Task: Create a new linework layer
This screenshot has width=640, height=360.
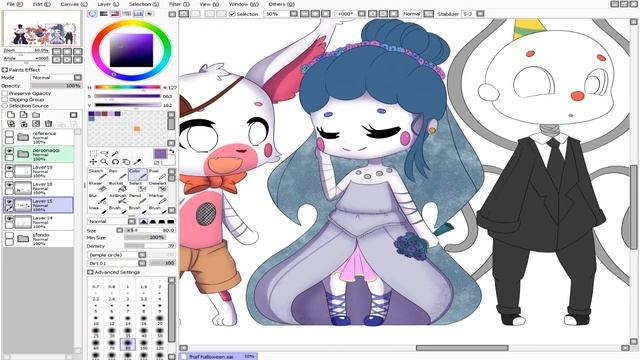Action: [x=24, y=115]
